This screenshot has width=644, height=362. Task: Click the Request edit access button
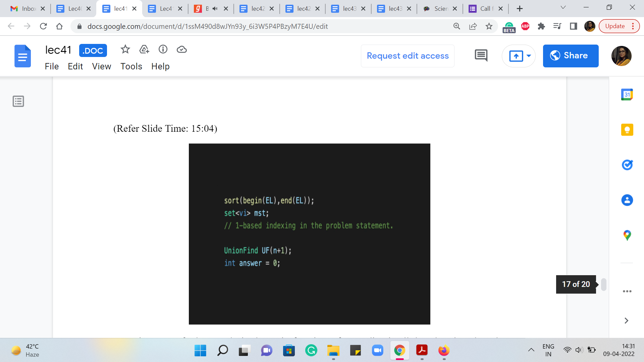(x=408, y=56)
